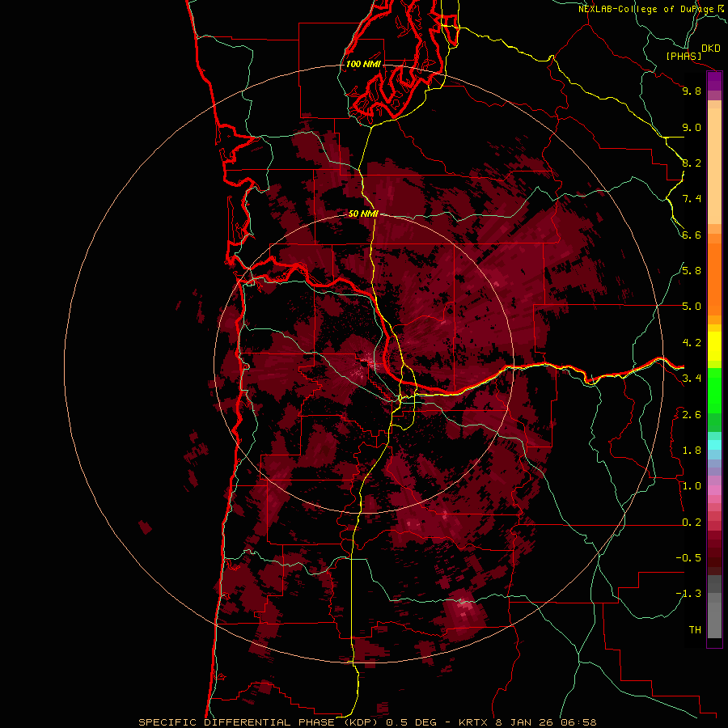Click the TH threshold label on legend

coord(695,630)
